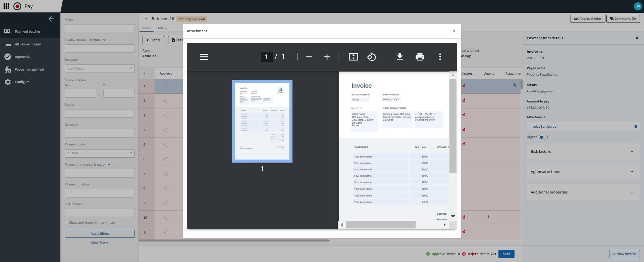Close Payment item details panel
Viewport: 644px width, 262px height.
point(637,38)
